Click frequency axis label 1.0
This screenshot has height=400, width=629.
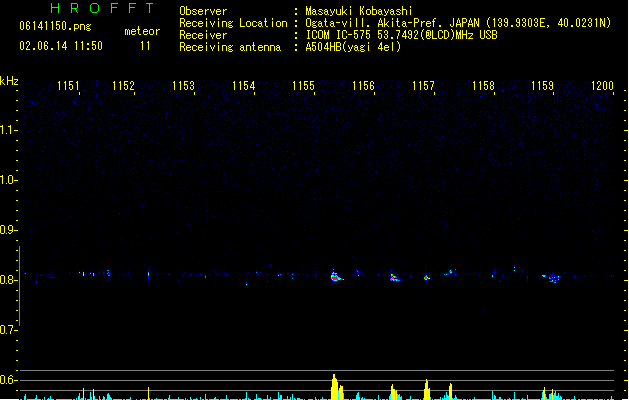coord(8,180)
